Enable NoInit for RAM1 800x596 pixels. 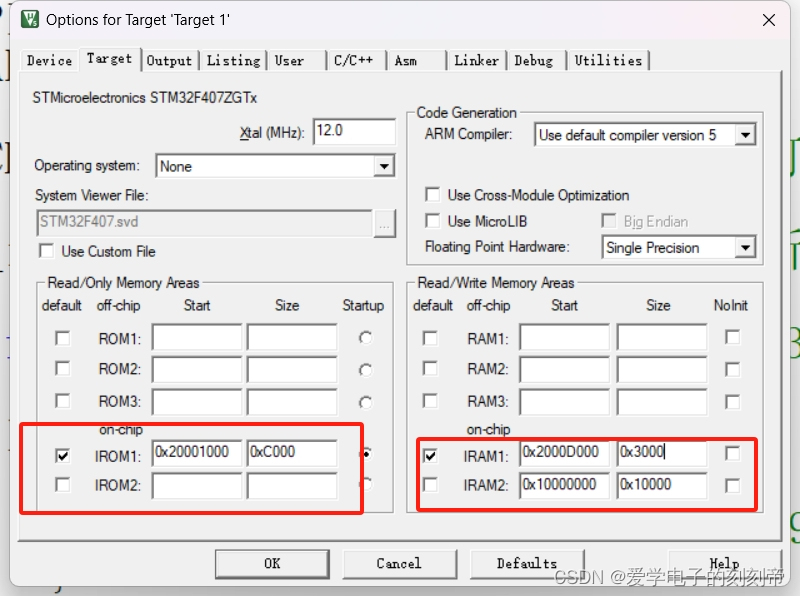733,337
